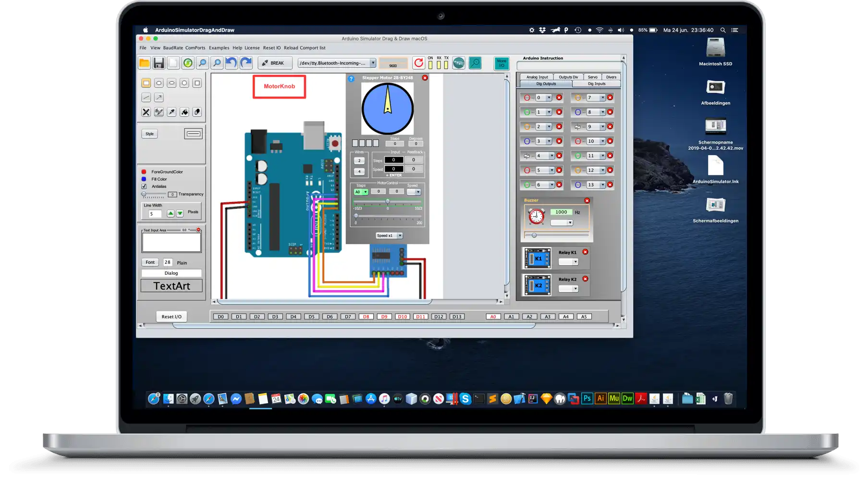The width and height of the screenshot is (868, 477).
Task: Switch to the Dig Inputs tab
Action: [x=597, y=84]
